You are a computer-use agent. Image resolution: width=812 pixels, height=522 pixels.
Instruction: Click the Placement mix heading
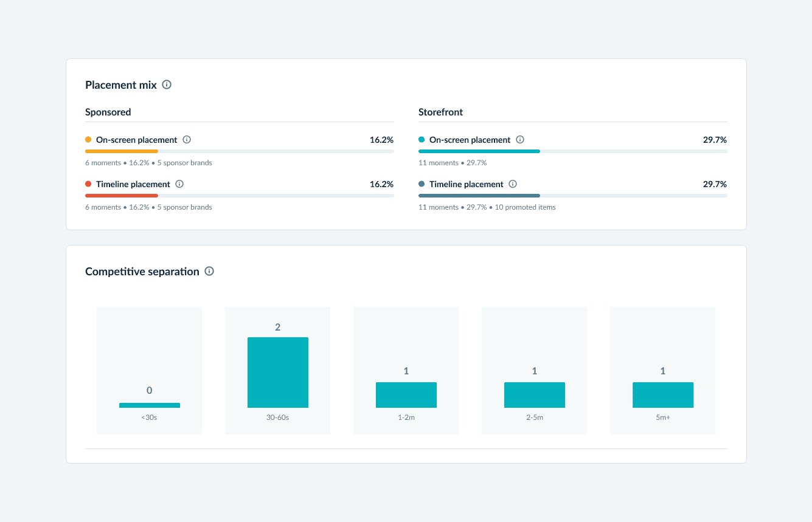[121, 85]
